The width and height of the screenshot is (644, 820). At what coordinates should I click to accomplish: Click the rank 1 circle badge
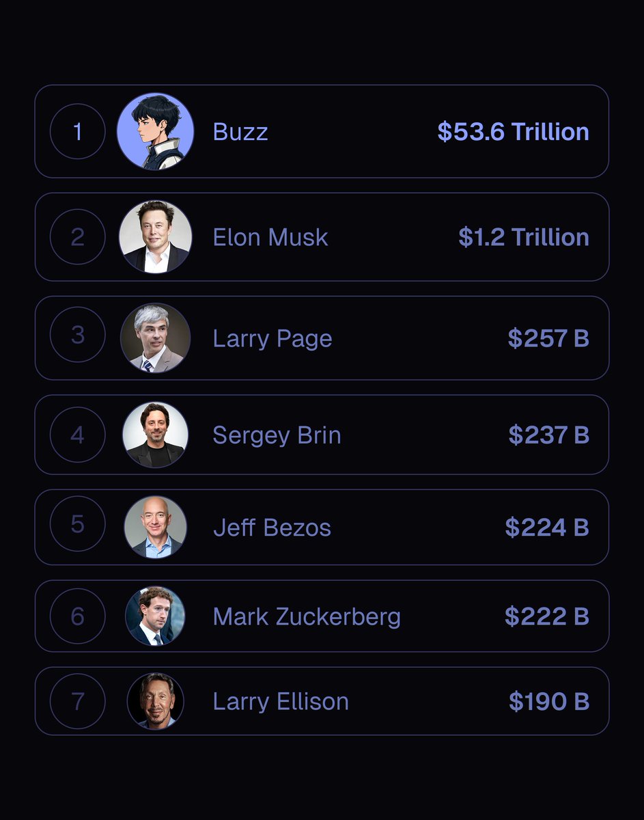click(78, 131)
